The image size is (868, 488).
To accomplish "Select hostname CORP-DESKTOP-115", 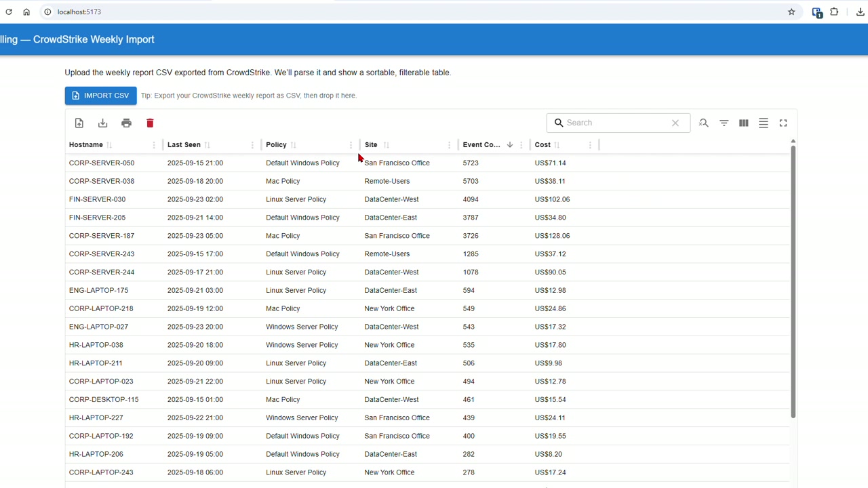I will click(x=104, y=399).
